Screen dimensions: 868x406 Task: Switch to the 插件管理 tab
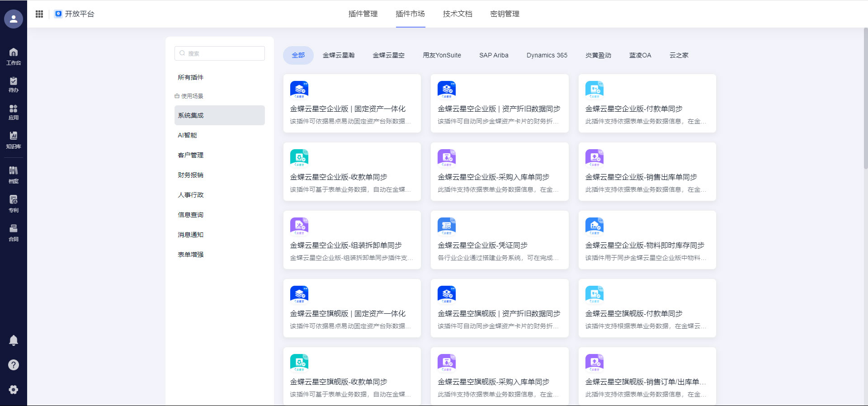tap(363, 14)
